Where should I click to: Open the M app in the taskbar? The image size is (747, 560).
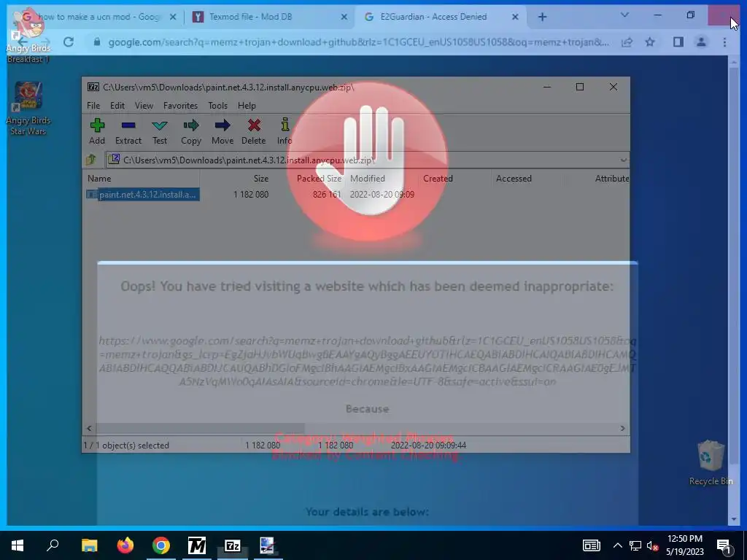click(197, 545)
